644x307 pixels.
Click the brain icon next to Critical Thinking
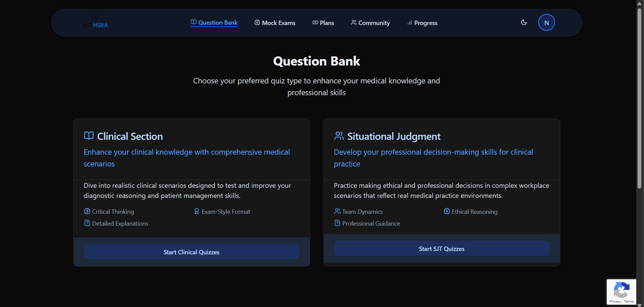point(87,211)
